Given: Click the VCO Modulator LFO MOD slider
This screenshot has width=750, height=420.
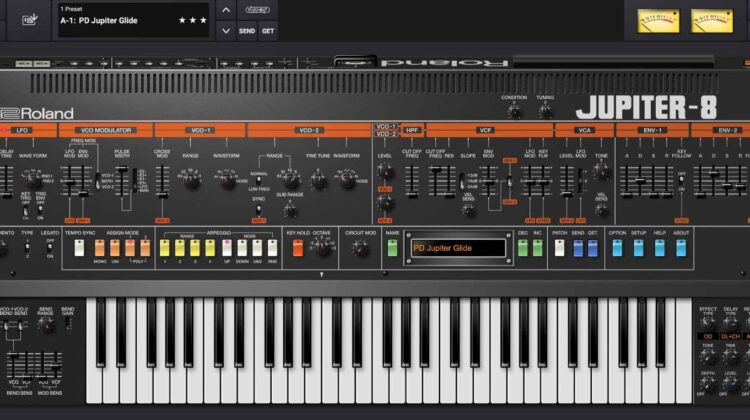Looking at the screenshot, I should click(70, 181).
